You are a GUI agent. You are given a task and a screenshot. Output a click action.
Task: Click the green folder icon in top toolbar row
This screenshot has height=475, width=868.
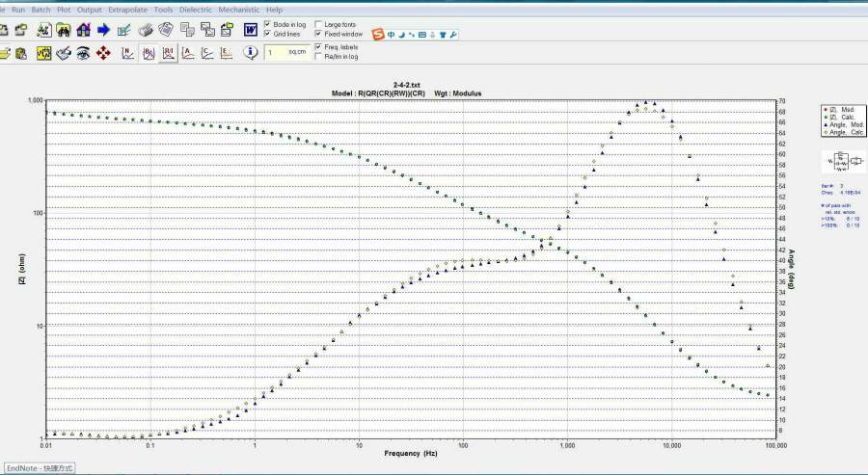click(x=21, y=30)
